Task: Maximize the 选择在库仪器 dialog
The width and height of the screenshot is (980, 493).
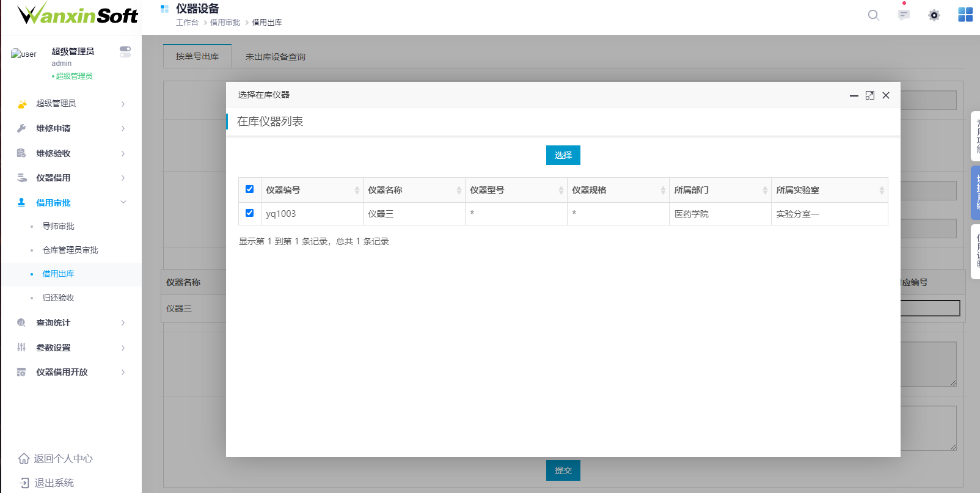Action: click(870, 95)
